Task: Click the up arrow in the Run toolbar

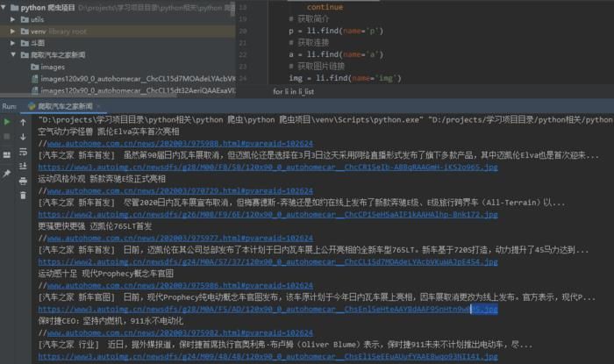Action: [x=23, y=123]
